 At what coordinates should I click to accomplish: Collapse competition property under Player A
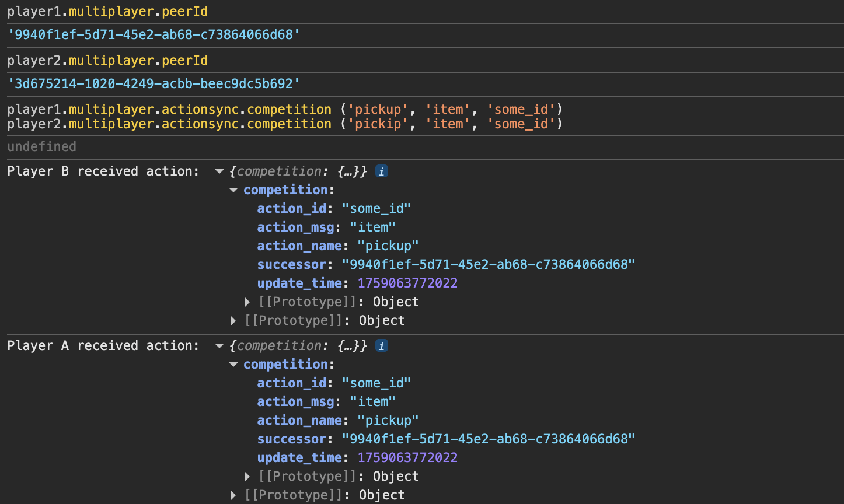[233, 365]
